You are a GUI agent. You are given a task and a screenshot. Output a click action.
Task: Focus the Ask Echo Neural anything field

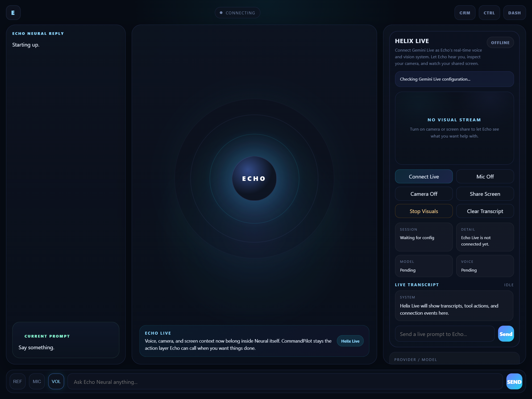tap(285, 381)
